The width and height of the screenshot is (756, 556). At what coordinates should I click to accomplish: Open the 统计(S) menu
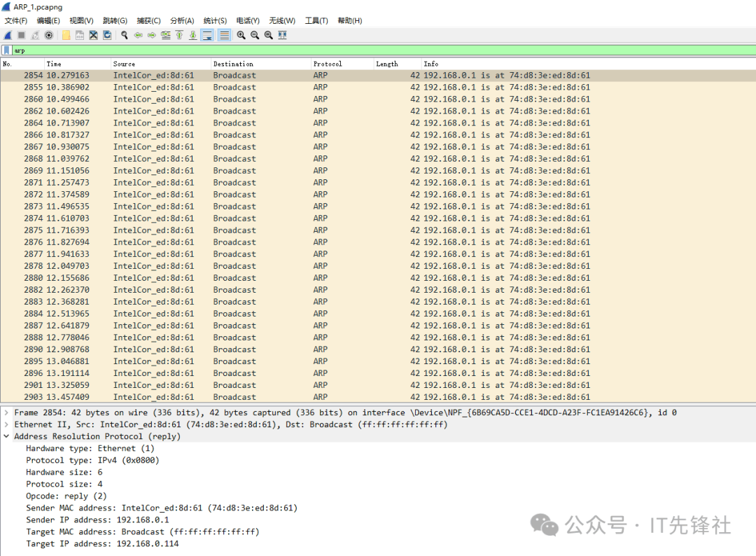point(215,21)
